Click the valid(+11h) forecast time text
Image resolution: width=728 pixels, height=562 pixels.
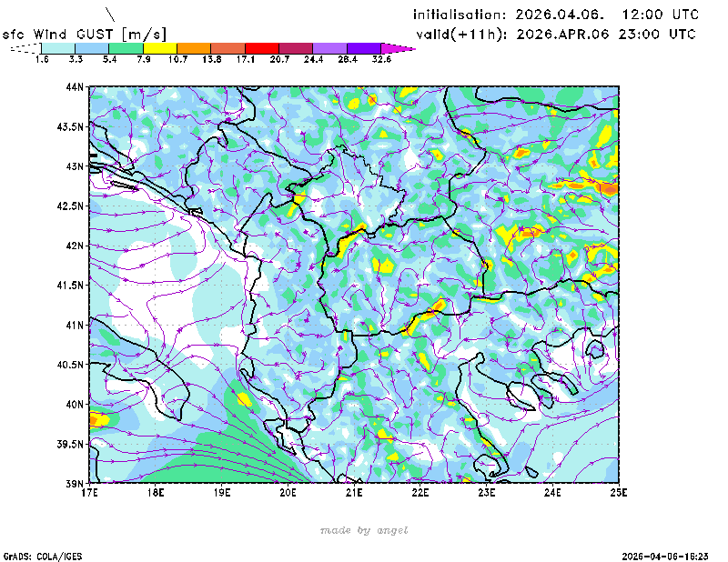tap(556, 34)
